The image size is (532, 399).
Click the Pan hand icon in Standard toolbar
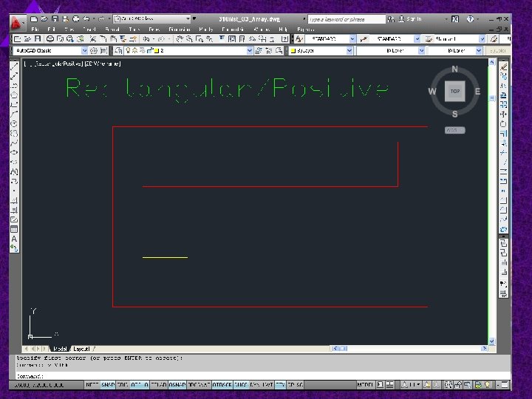tap(180, 39)
